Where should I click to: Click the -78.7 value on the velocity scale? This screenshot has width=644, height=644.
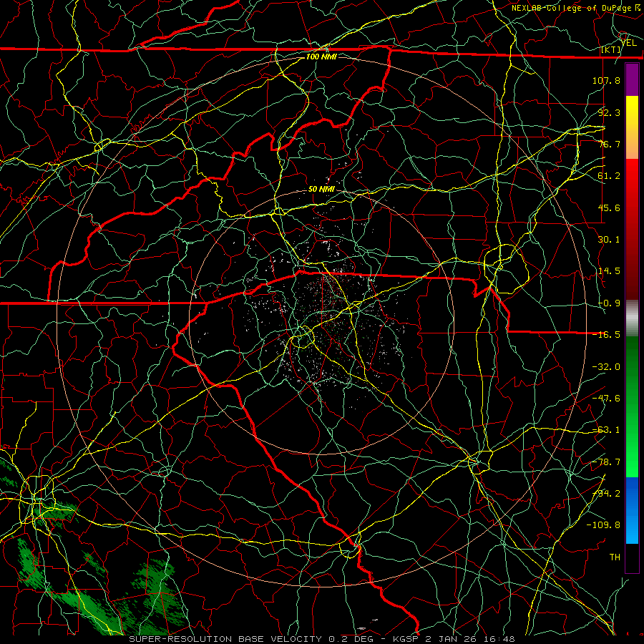(x=606, y=462)
